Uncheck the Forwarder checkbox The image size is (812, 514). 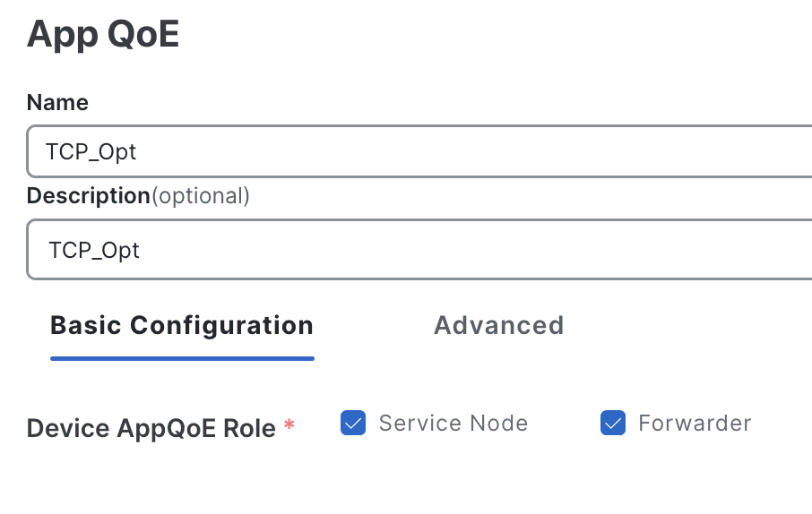[613, 423]
